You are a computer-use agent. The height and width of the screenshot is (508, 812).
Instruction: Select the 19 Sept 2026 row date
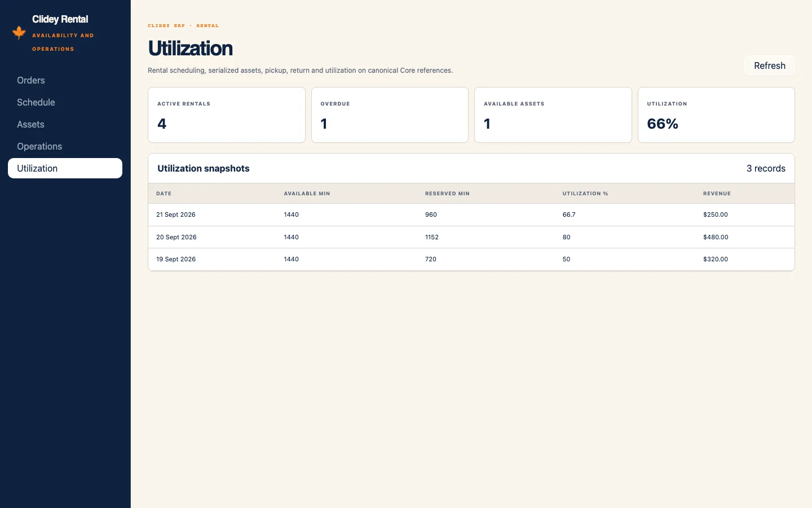[176, 259]
